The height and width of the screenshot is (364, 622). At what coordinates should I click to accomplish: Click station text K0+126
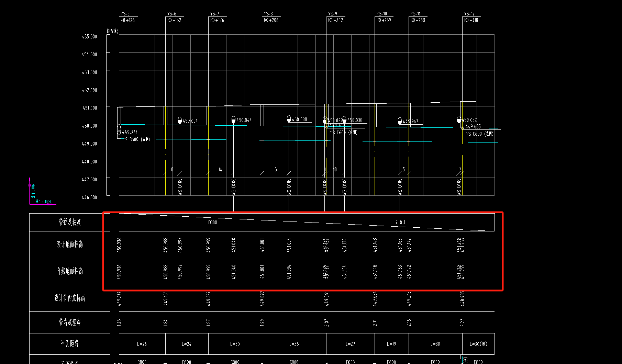(127, 20)
